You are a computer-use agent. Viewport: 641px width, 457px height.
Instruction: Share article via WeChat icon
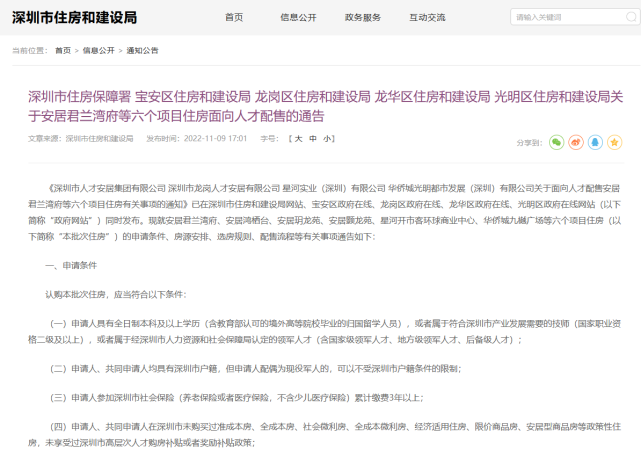coord(556,142)
